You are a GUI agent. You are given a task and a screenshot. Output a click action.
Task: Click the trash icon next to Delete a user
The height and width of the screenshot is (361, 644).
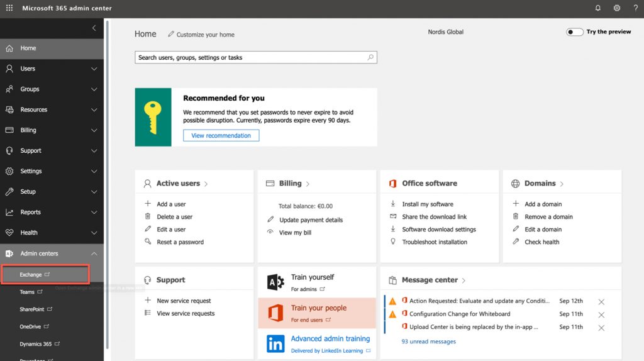148,216
